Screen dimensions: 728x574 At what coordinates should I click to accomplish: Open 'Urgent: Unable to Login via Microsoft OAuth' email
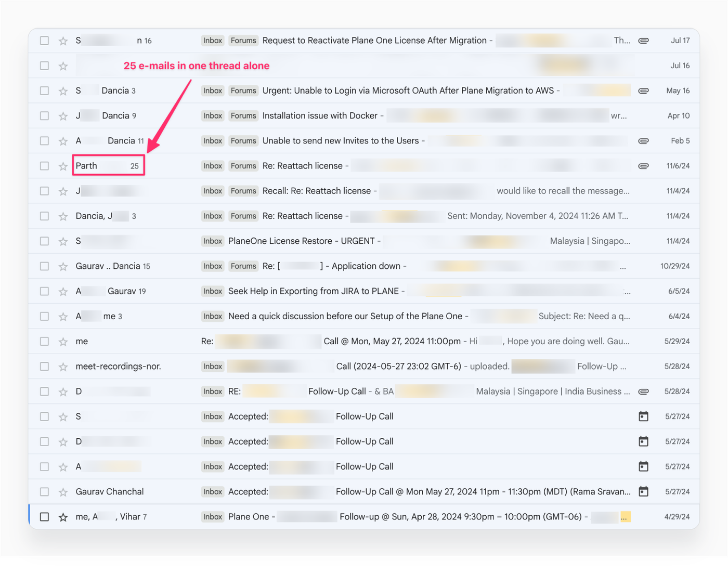[408, 90]
